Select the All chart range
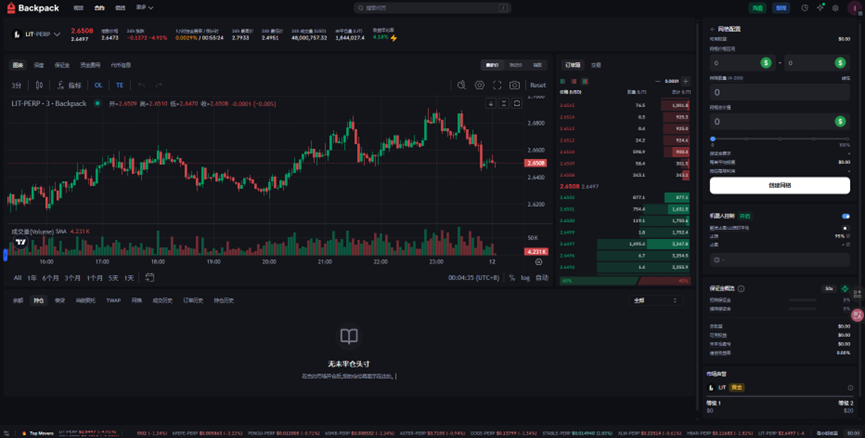Image resolution: width=865 pixels, height=438 pixels. pos(18,278)
